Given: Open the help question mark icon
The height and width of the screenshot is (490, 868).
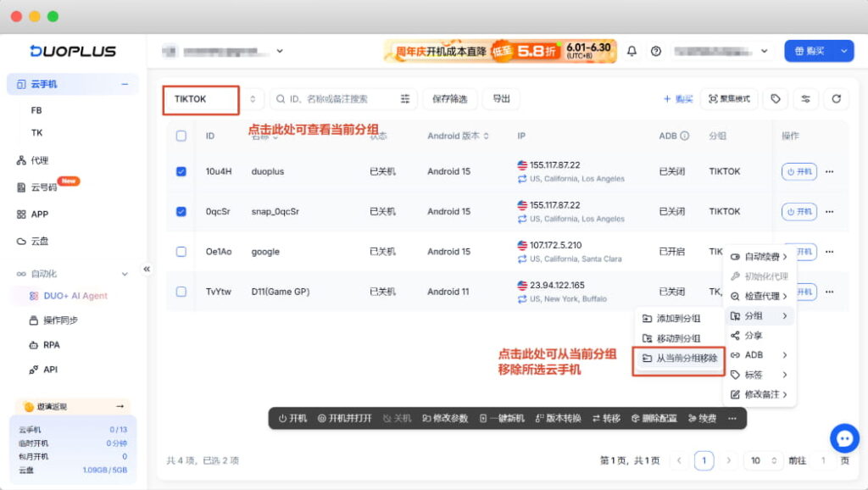Looking at the screenshot, I should [x=656, y=51].
